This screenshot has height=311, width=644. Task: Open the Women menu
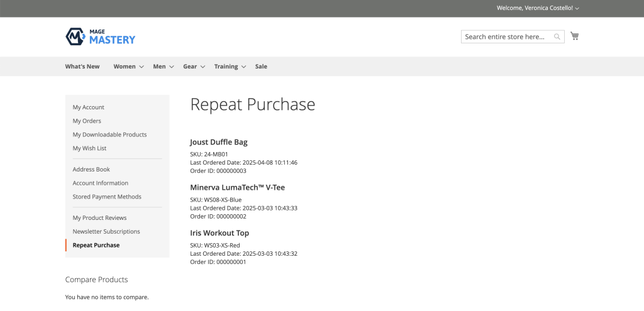[125, 67]
